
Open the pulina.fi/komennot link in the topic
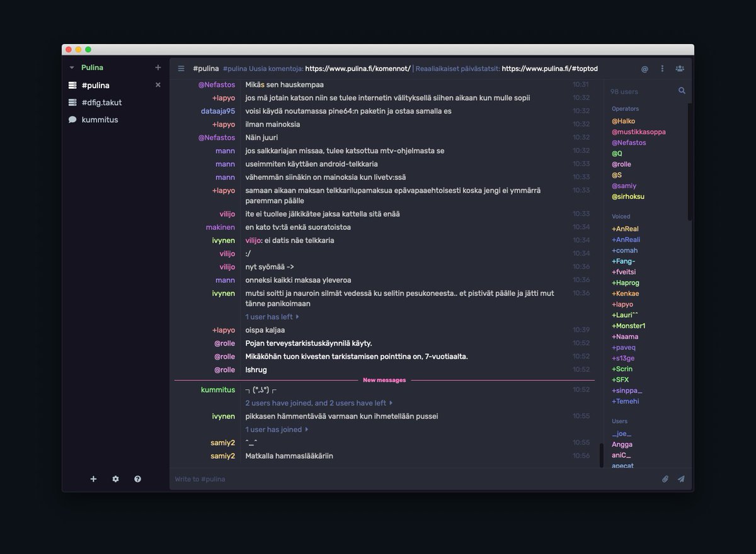pyautogui.click(x=358, y=69)
